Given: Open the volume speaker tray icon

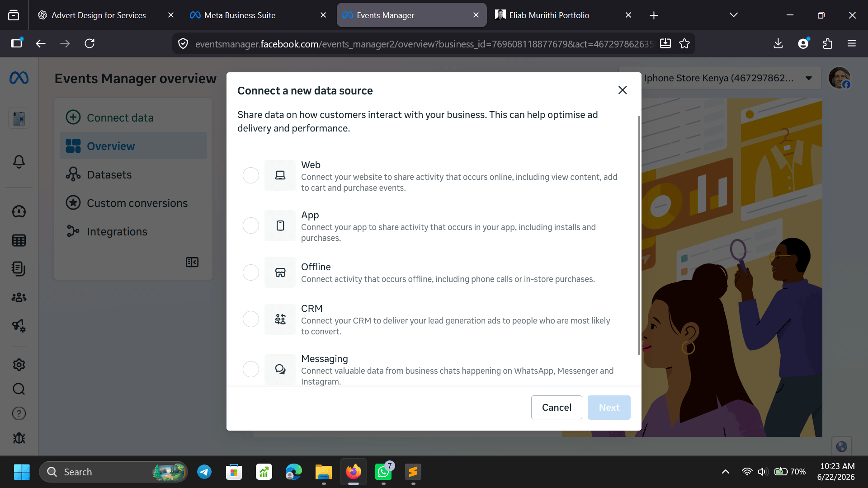Looking at the screenshot, I should (763, 472).
